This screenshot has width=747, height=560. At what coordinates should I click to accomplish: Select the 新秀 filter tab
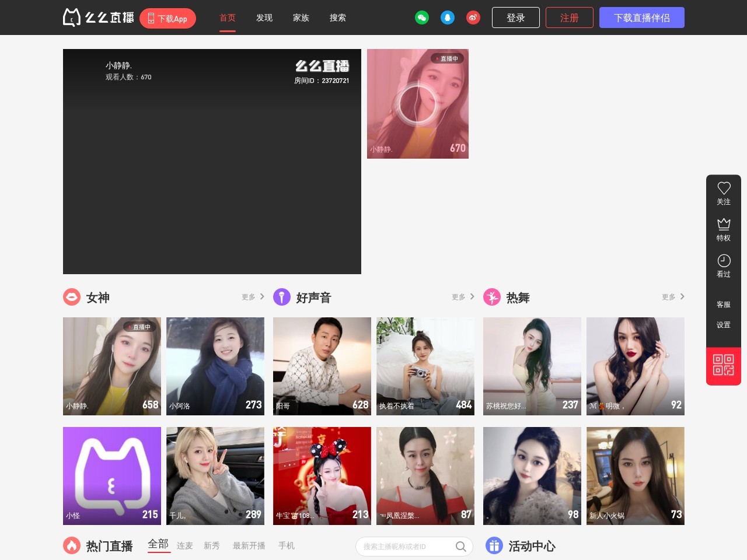coord(212,545)
